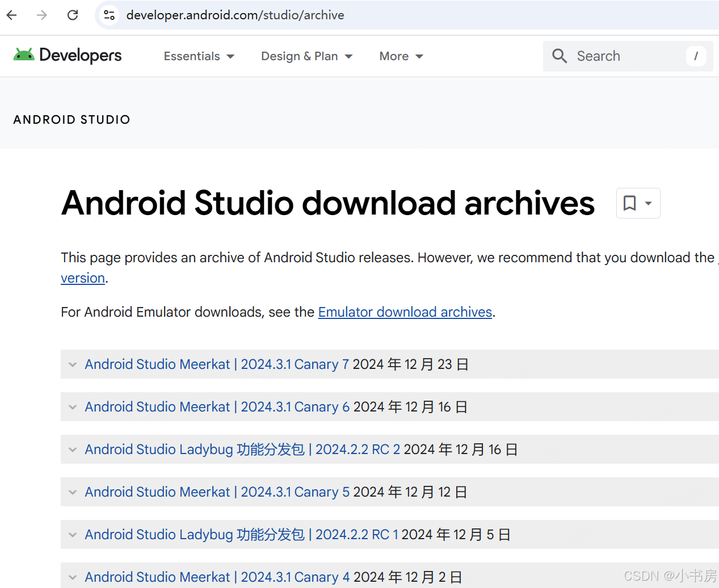Open the Emulator download archives link
The width and height of the screenshot is (719, 588).
click(x=405, y=312)
